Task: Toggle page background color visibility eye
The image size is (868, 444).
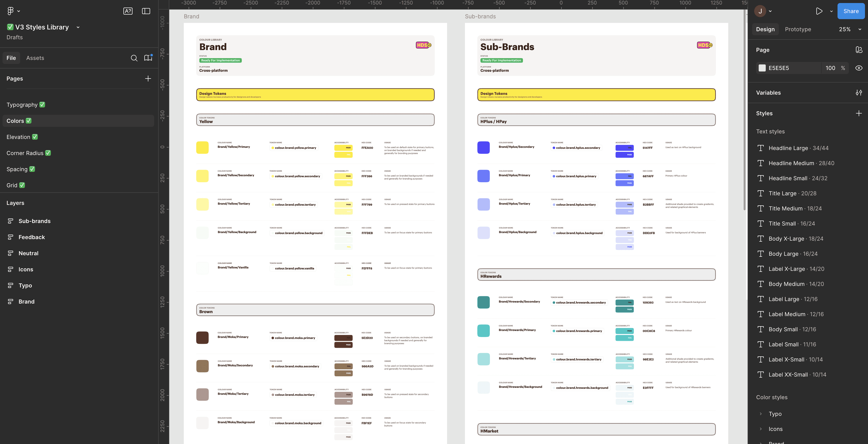Action: [x=859, y=68]
